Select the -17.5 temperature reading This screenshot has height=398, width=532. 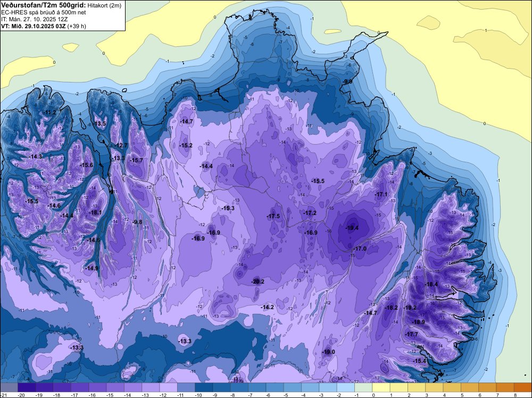[273, 216]
